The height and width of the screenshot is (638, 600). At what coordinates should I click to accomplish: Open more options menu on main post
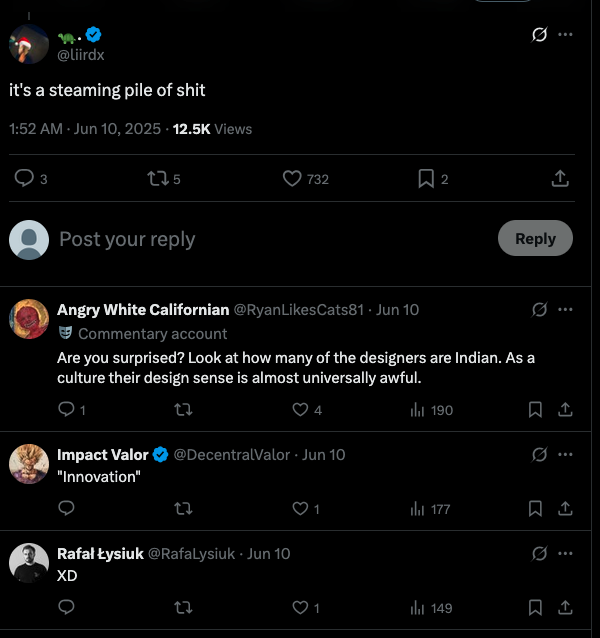coord(565,35)
